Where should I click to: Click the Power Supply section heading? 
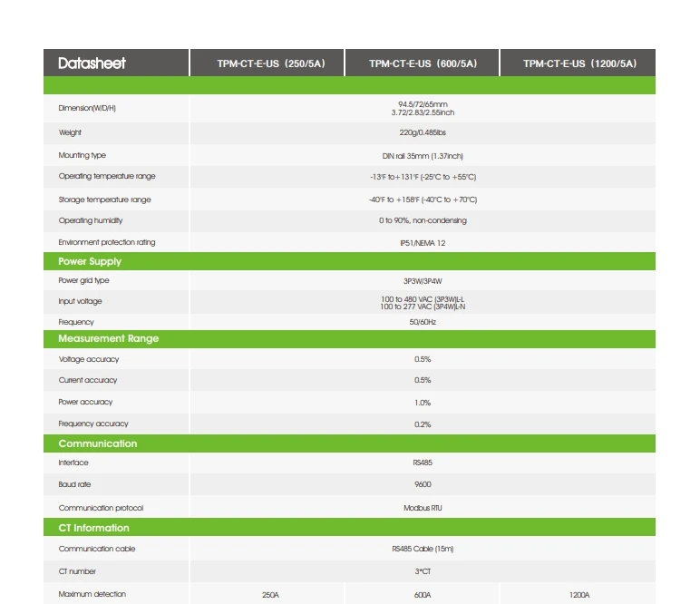pyautogui.click(x=90, y=261)
